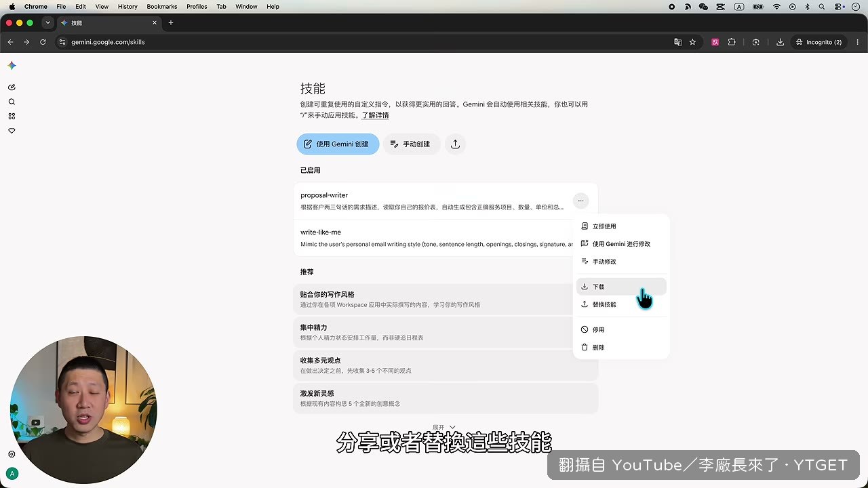This screenshot has width=868, height=488.
Task: Open the write-like-me skill row
Action: tap(446, 238)
